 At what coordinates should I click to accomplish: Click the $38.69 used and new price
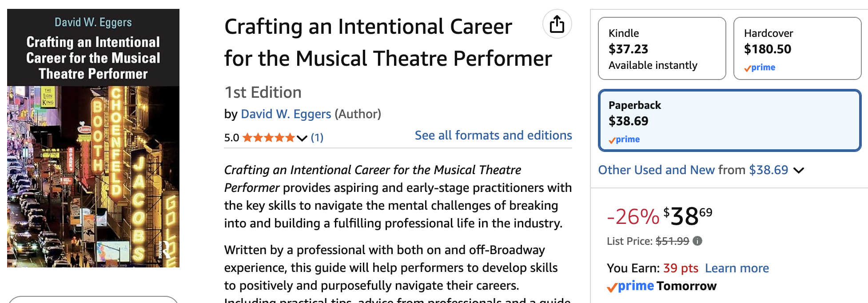coord(768,170)
